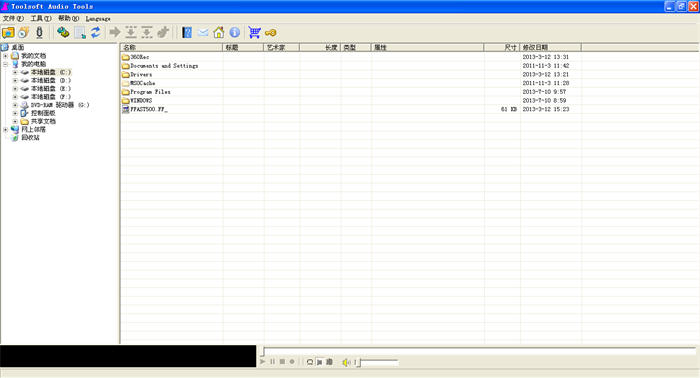Click the play button in player bar
The width and height of the screenshot is (700, 378).
pos(262,361)
